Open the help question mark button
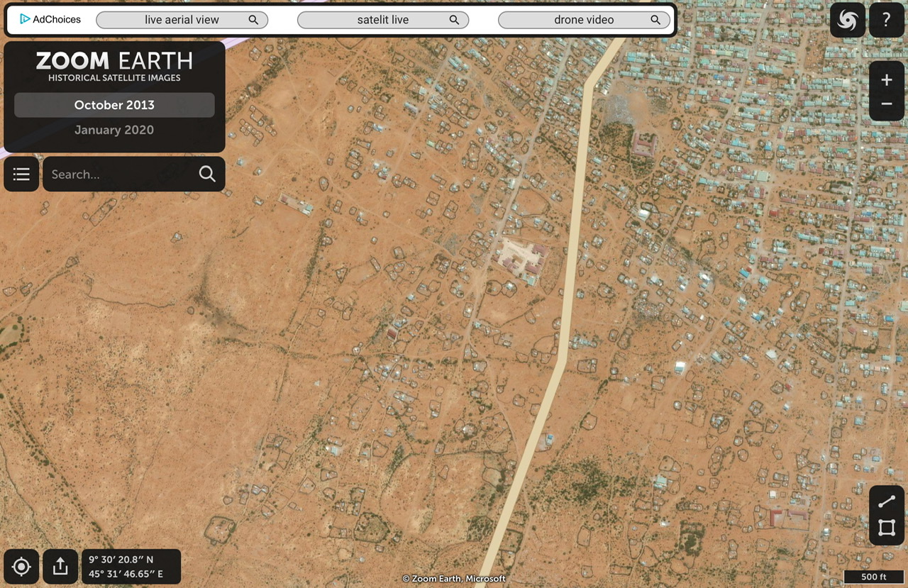The image size is (908, 588). [887, 20]
